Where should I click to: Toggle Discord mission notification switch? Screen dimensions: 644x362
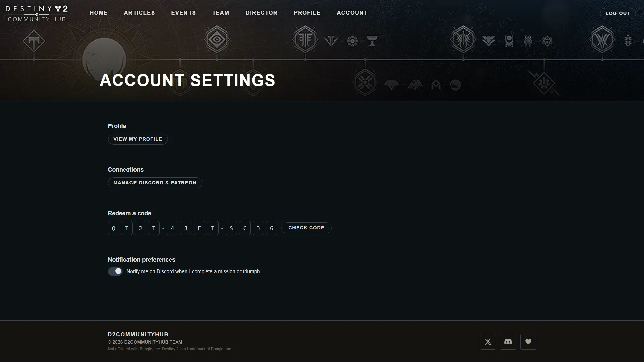click(x=115, y=271)
